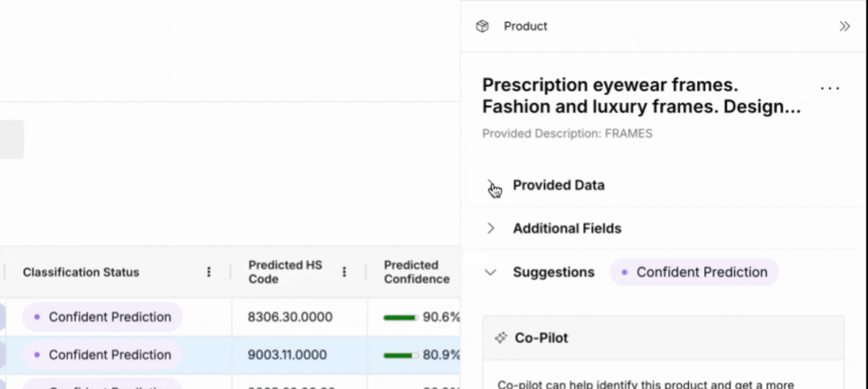
Task: Collapse the Suggestions section chevron
Action: pyautogui.click(x=491, y=272)
